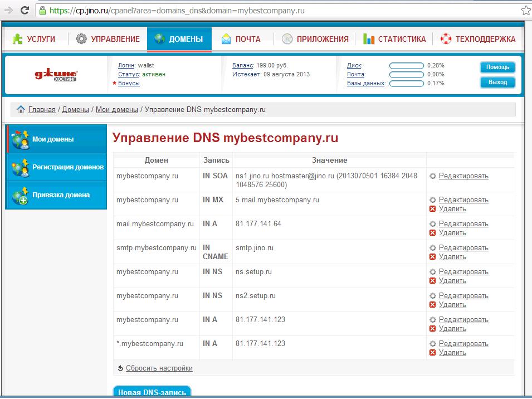Click the Мои домены breadcrumb link

coord(117,110)
